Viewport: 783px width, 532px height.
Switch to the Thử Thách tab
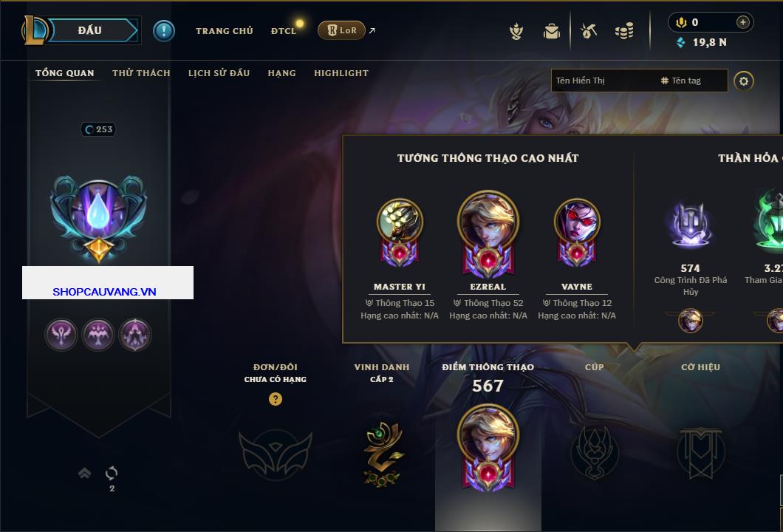pos(141,73)
